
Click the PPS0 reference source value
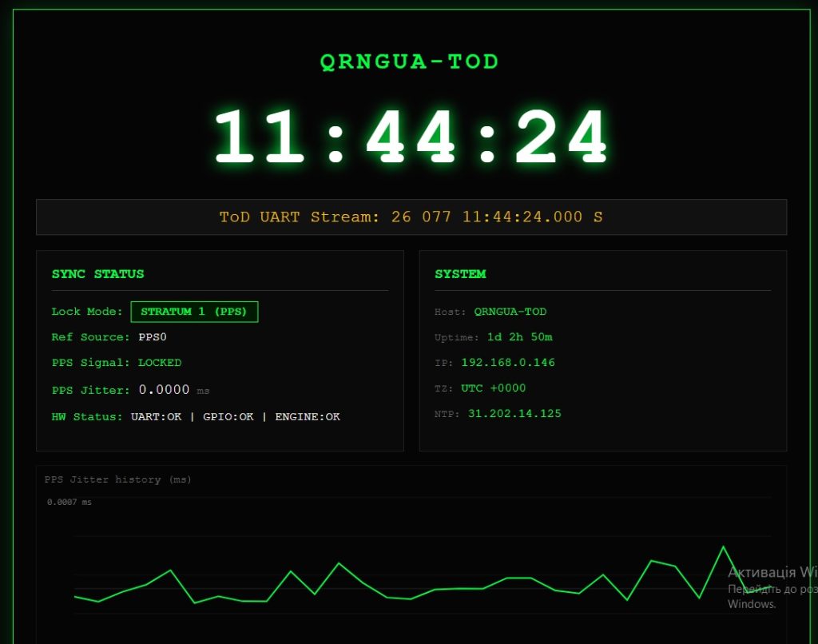click(153, 337)
